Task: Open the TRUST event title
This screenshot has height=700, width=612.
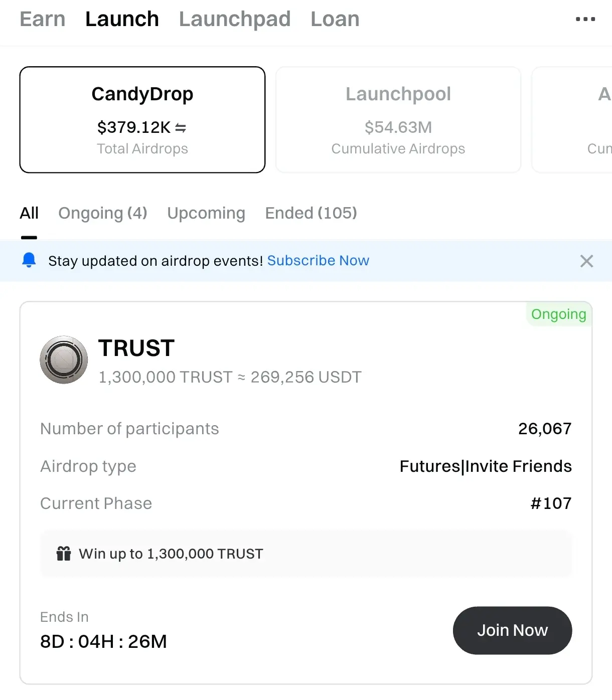Action: [x=136, y=348]
